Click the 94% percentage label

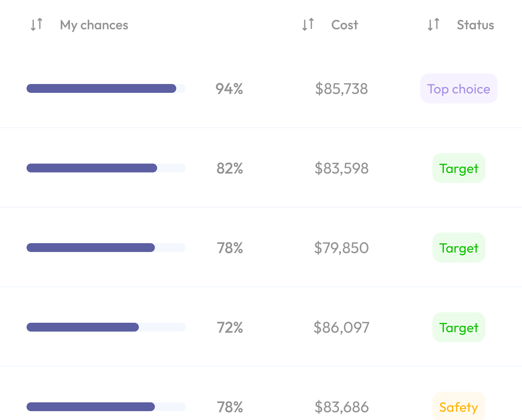coord(229,89)
